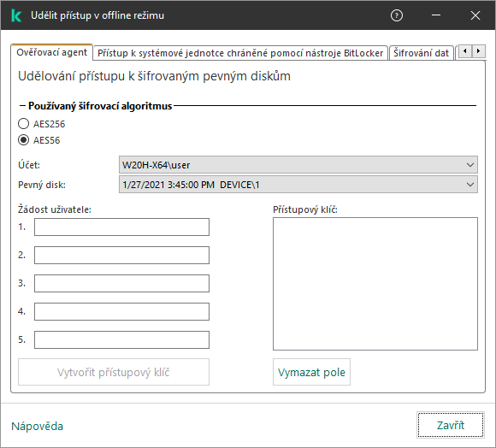Viewport: 496px width, 448px height.
Task: Click inside the Přístupový klíč text area
Action: pyautogui.click(x=375, y=284)
